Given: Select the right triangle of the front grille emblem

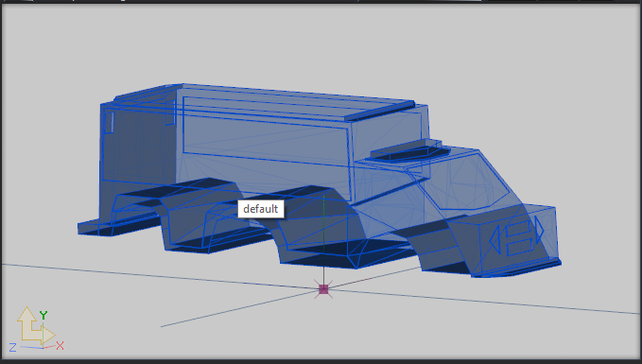Looking at the screenshot, I should [540, 232].
